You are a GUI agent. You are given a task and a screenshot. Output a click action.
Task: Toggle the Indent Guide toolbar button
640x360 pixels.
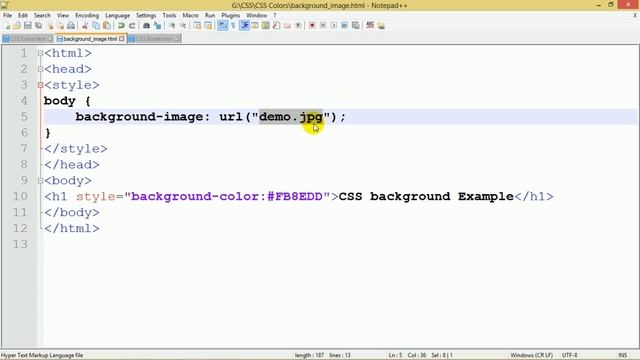[244, 26]
